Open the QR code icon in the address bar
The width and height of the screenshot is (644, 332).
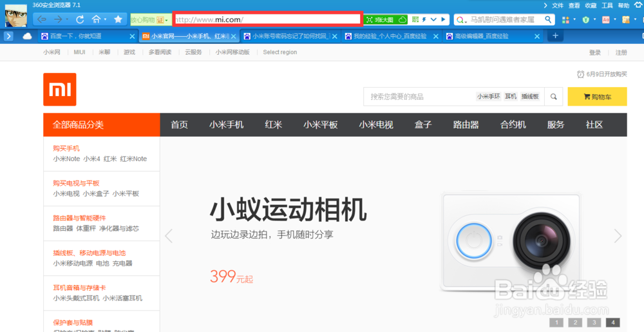[415, 19]
